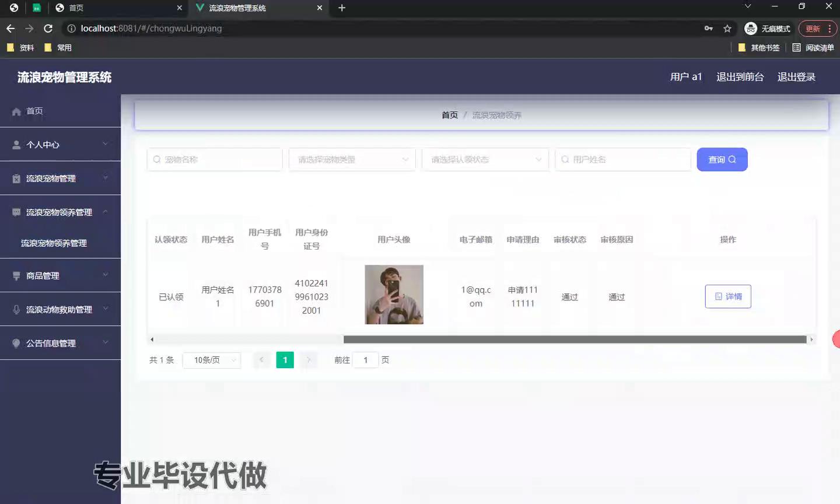Click the browser back arrow
The width and height of the screenshot is (840, 504).
10,29
